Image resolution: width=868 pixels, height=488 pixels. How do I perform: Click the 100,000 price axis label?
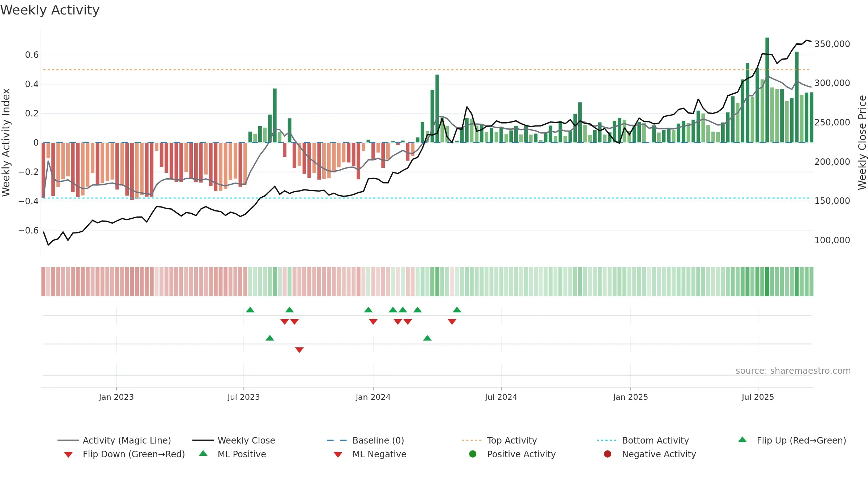pyautogui.click(x=832, y=240)
